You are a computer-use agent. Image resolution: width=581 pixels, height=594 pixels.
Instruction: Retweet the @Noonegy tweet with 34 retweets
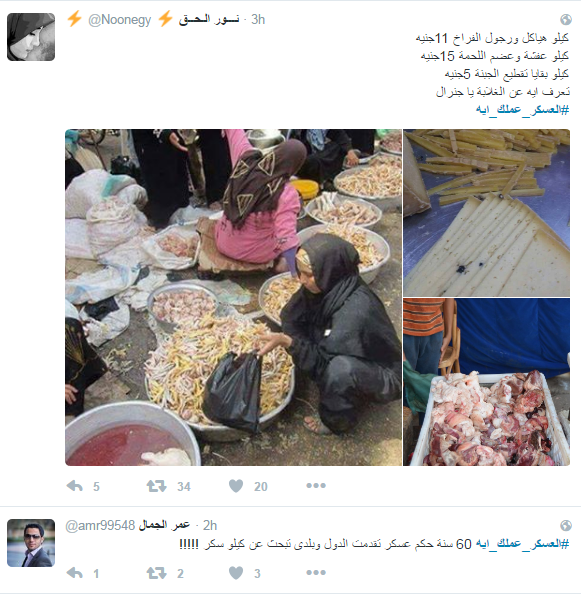click(x=156, y=486)
